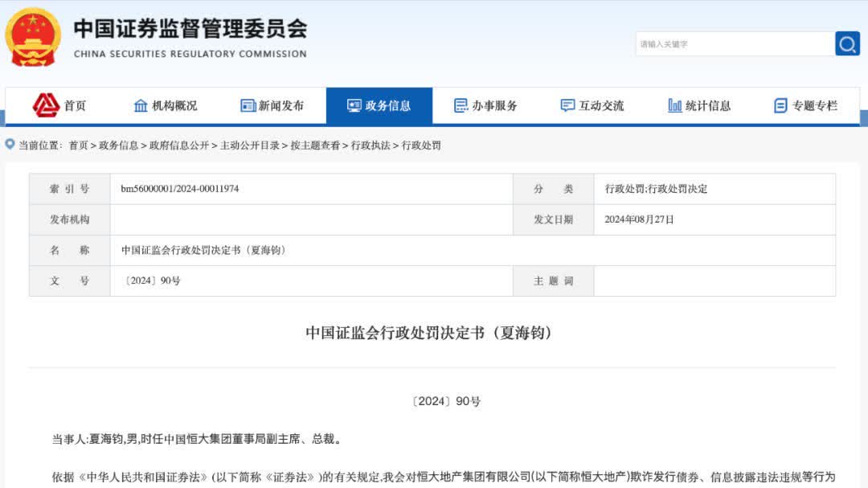Click the document icon for 专题专栏
Screen dimensions: 868x488
pos(780,106)
